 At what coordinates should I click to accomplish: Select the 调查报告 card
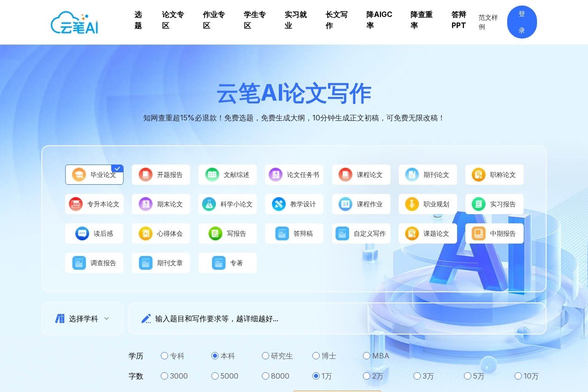(94, 263)
